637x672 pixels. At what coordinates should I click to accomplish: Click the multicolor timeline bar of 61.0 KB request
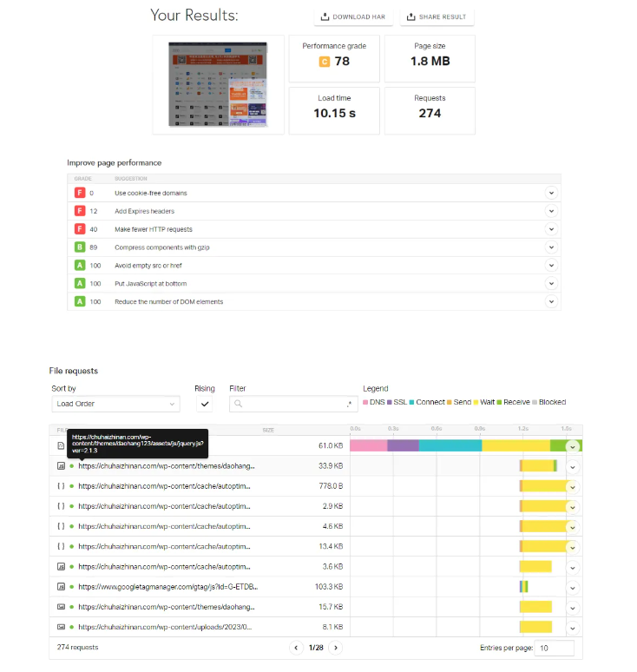point(466,445)
